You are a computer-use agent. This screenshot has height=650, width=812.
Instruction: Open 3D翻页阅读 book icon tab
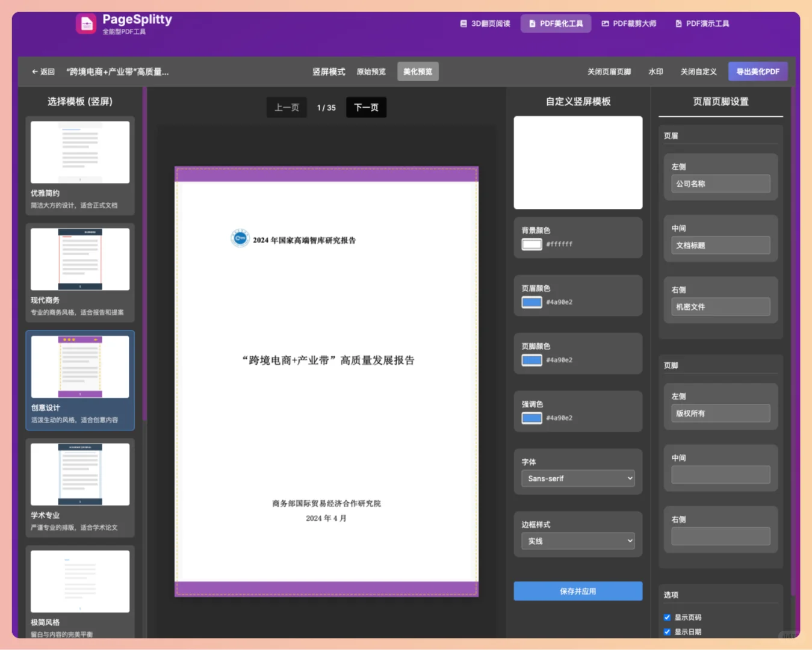click(485, 23)
